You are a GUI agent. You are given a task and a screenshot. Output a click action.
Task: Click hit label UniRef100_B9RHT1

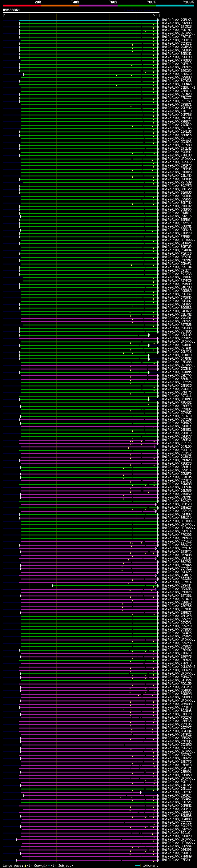pos(177,853)
